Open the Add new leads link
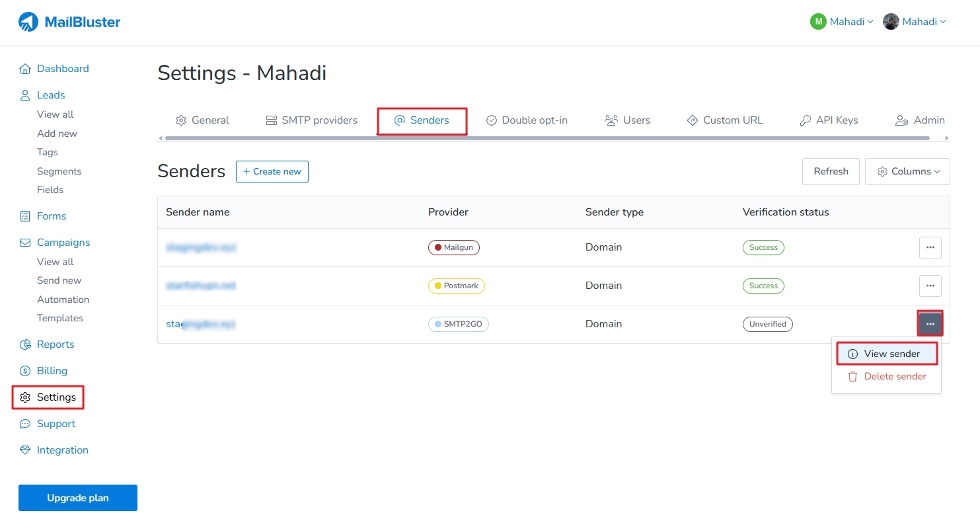 [57, 134]
